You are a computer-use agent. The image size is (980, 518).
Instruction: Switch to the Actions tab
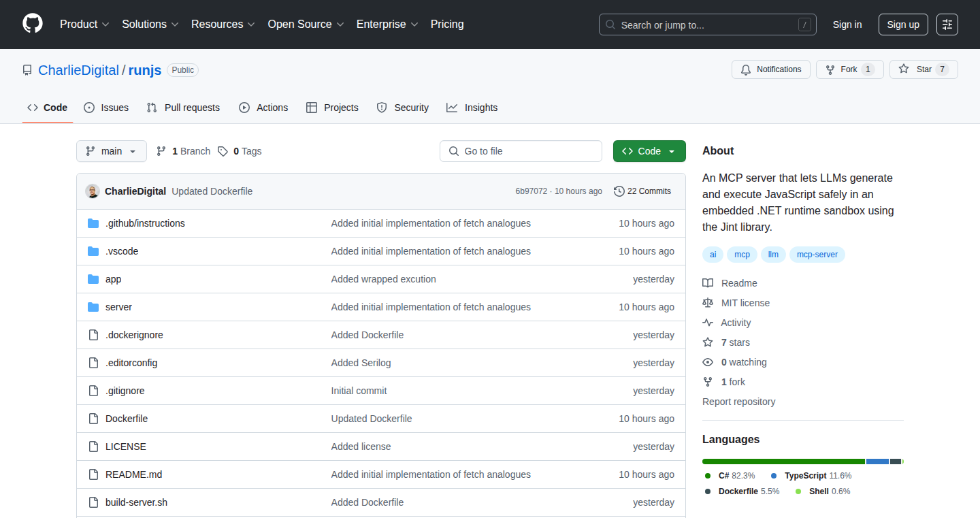[x=263, y=108]
